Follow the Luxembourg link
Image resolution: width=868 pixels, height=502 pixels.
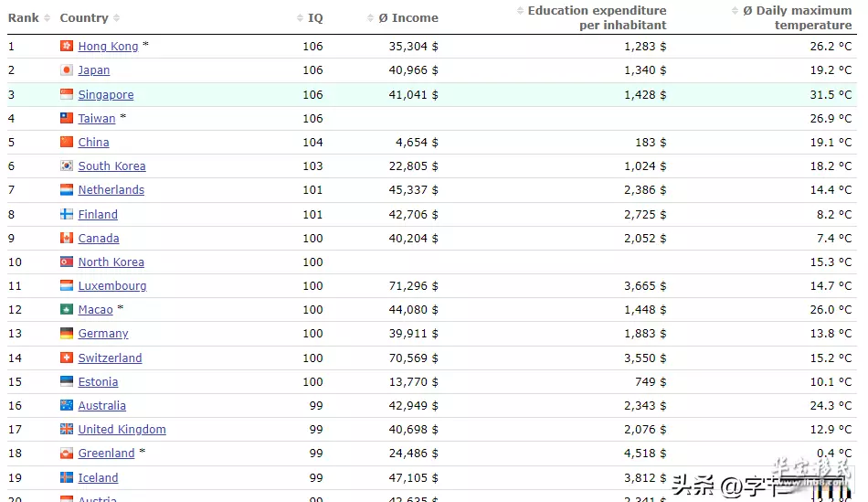[x=111, y=285]
